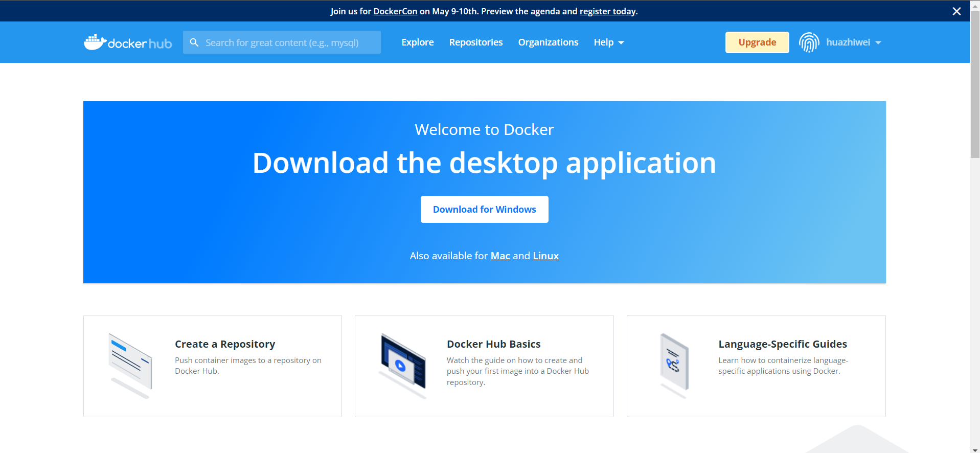Dismiss the DockerCon announcement banner
Viewport: 980px width, 453px height.
tap(956, 11)
